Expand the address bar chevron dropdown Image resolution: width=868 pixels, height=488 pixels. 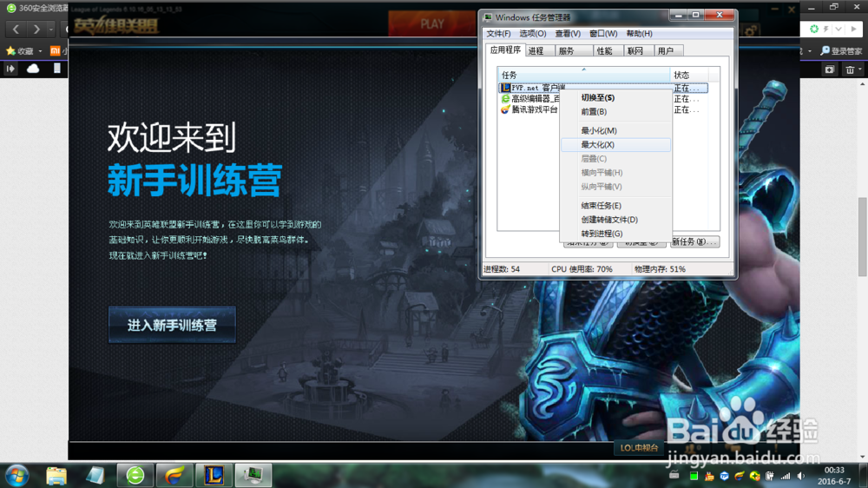pyautogui.click(x=838, y=29)
